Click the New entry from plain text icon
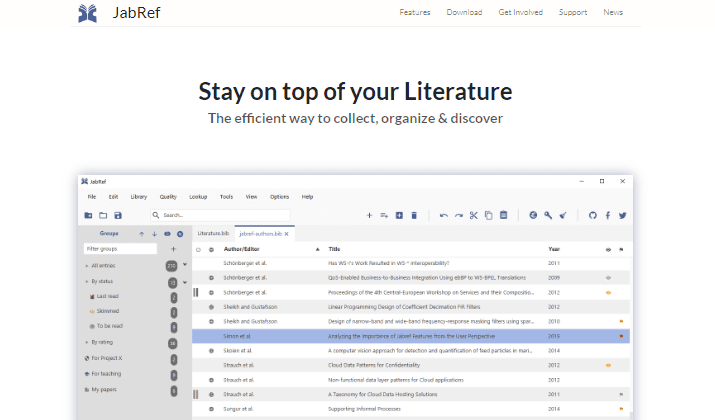This screenshot has width=715, height=420. click(384, 215)
